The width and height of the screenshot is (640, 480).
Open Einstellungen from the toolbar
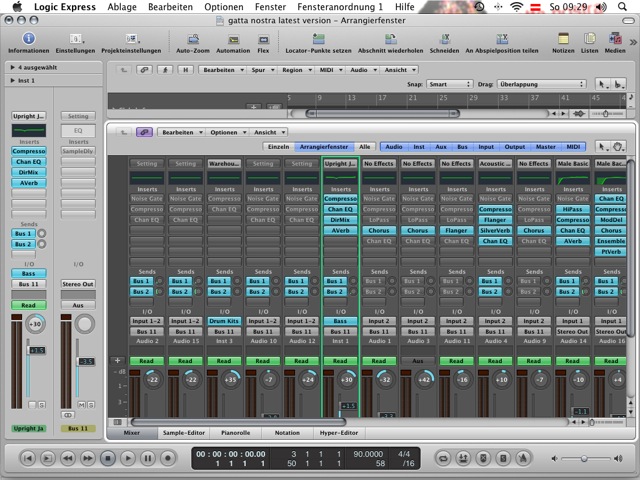[x=76, y=39]
